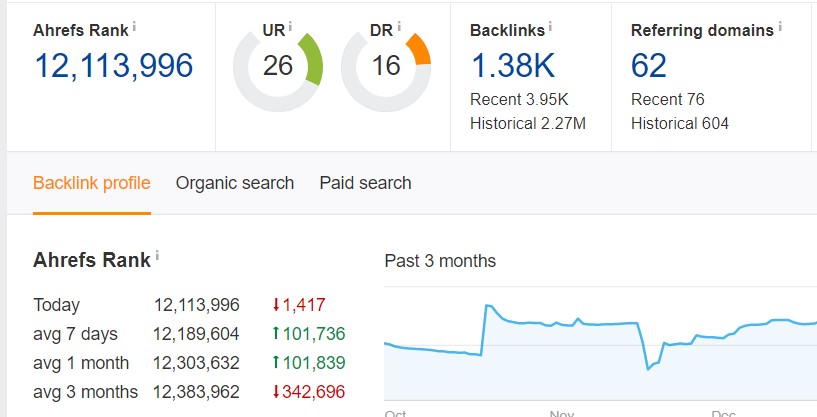Select the green 101,839 change value
Screen dimensions: 817x417
point(308,363)
